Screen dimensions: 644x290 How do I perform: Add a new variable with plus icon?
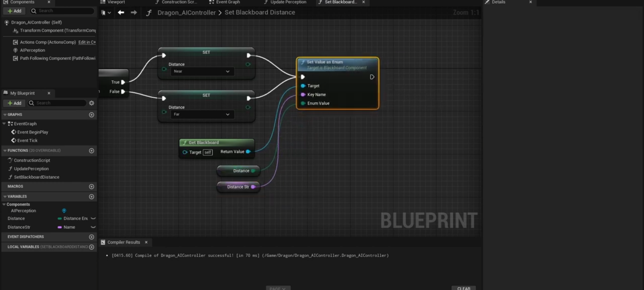point(91,197)
